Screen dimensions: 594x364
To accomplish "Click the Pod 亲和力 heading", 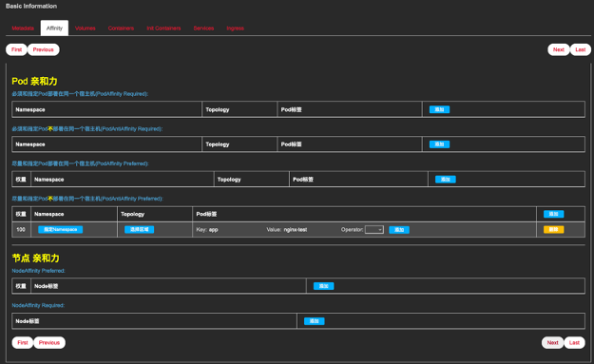I will [x=34, y=81].
